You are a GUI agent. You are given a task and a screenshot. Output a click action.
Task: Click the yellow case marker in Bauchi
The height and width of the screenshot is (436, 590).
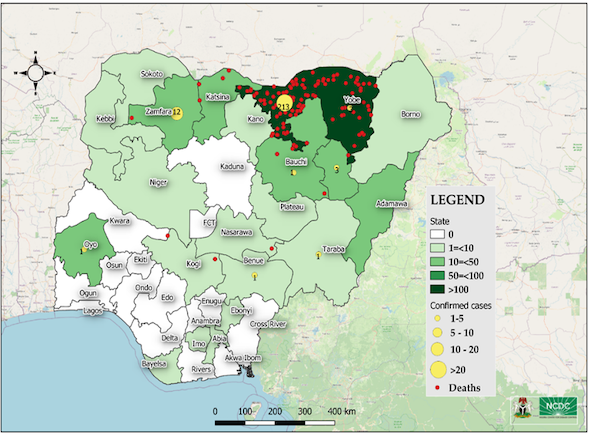point(293,173)
